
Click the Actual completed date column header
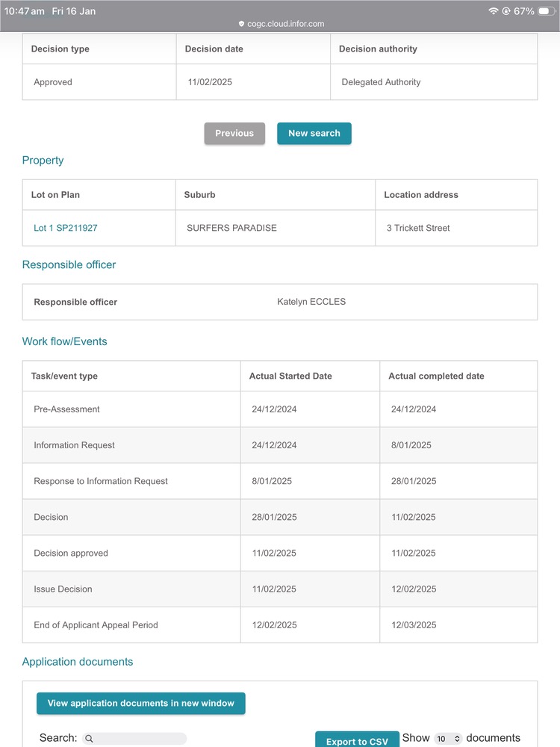click(x=436, y=376)
